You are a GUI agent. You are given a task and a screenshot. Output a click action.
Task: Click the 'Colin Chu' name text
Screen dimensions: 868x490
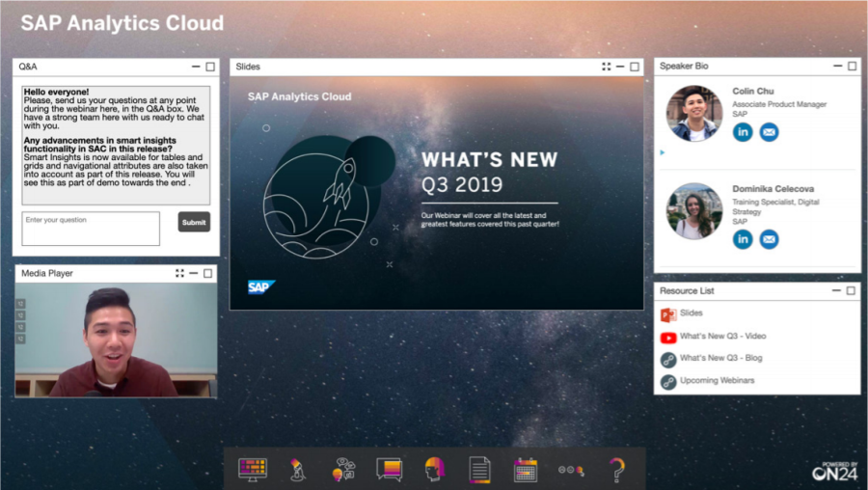click(x=753, y=92)
